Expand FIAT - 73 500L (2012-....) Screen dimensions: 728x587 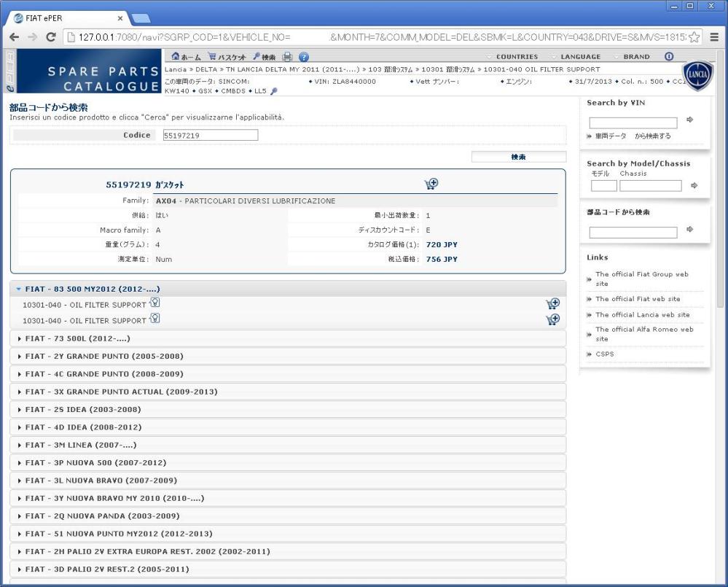[288, 338]
